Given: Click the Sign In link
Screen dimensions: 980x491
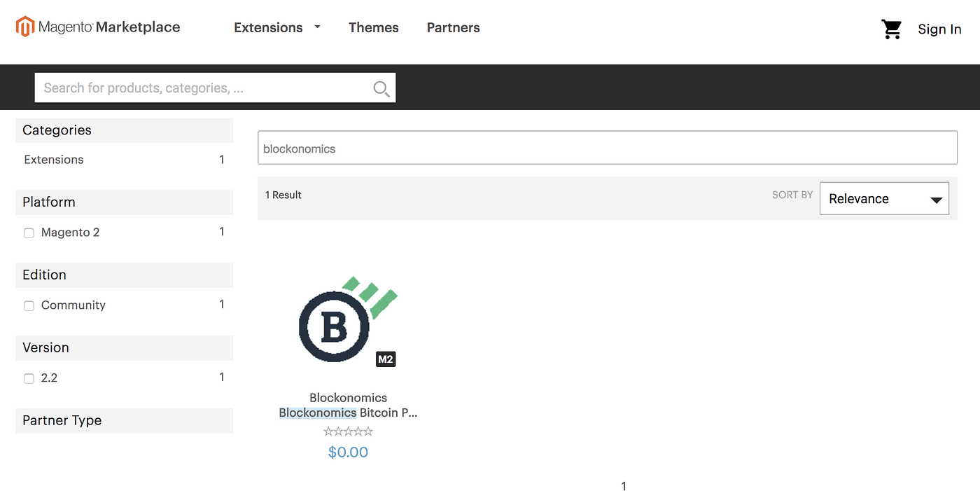Looking at the screenshot, I should point(939,29).
